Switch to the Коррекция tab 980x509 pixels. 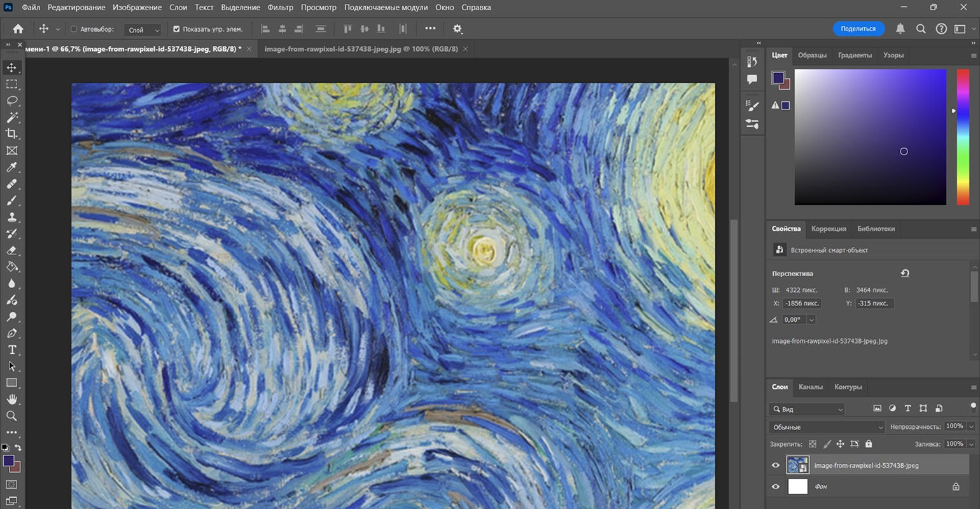pos(829,228)
